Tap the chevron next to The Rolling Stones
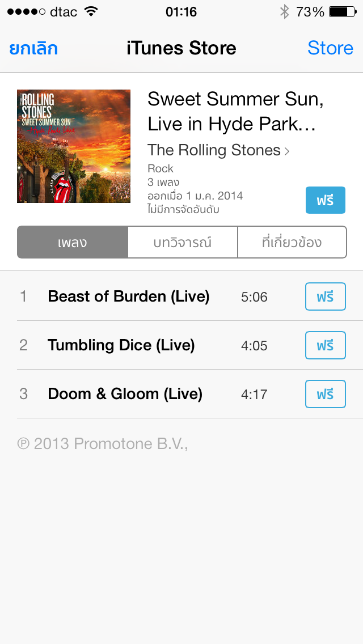363x644 pixels. 287,151
